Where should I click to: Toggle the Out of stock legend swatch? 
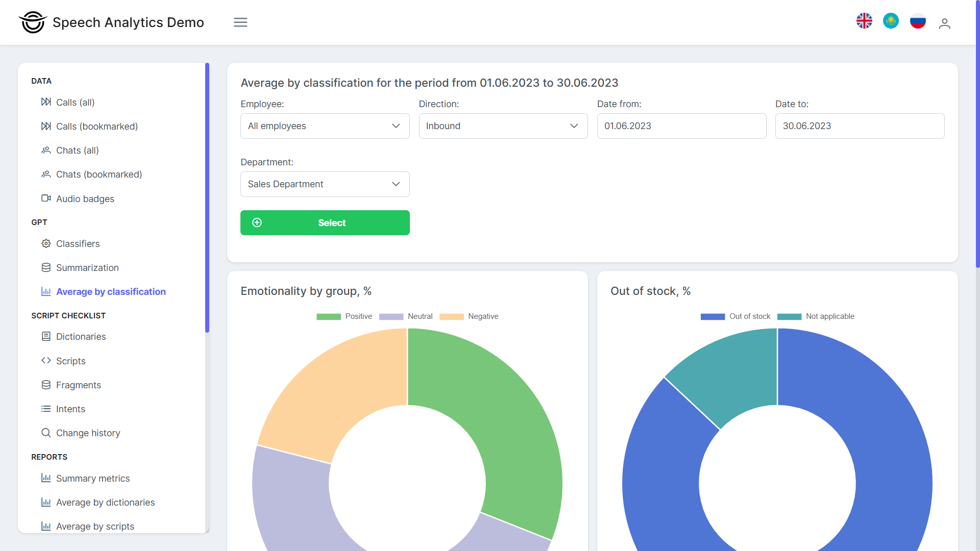pyautogui.click(x=713, y=316)
